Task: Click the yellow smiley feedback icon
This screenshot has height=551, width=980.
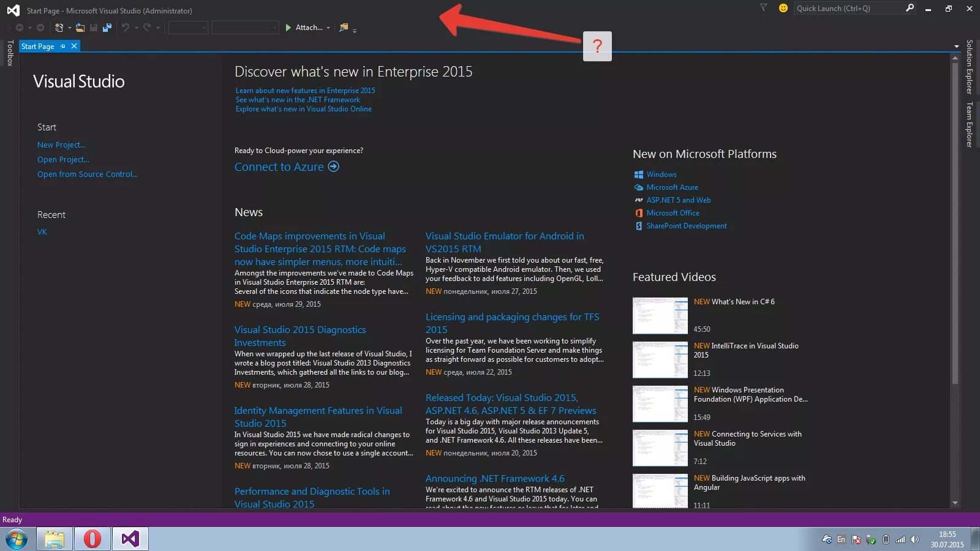Action: tap(783, 8)
